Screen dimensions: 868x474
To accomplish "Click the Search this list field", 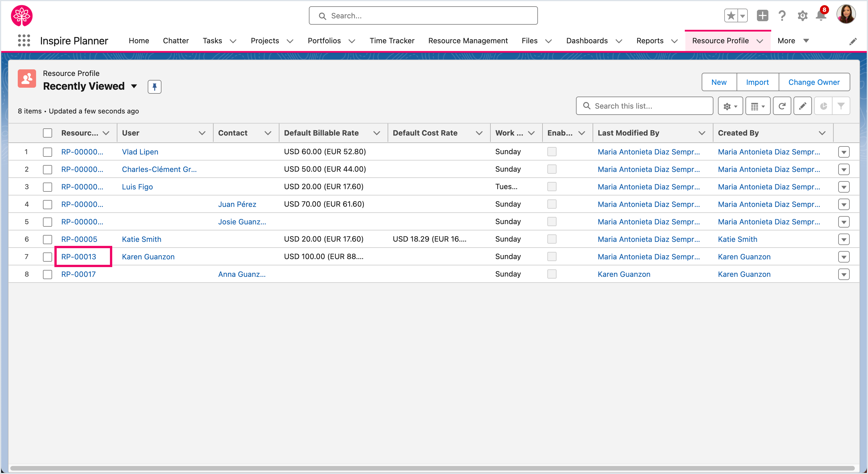I will click(x=644, y=106).
